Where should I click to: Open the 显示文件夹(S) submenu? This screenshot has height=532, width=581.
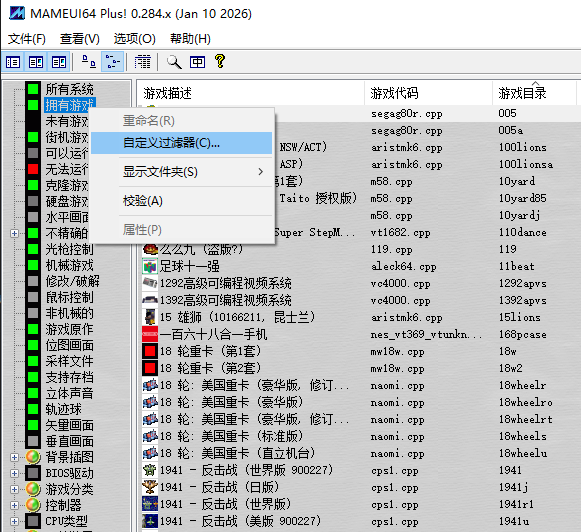(x=182, y=172)
